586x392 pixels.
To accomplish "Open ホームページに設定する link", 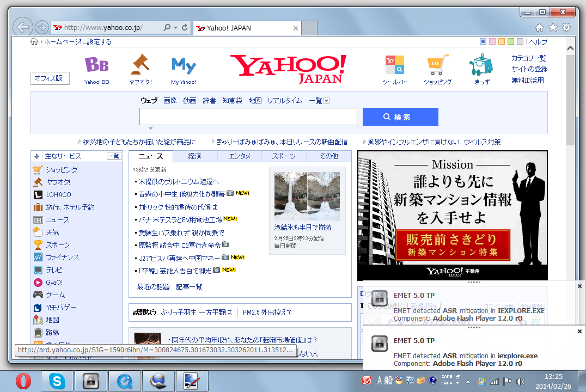I will (78, 42).
